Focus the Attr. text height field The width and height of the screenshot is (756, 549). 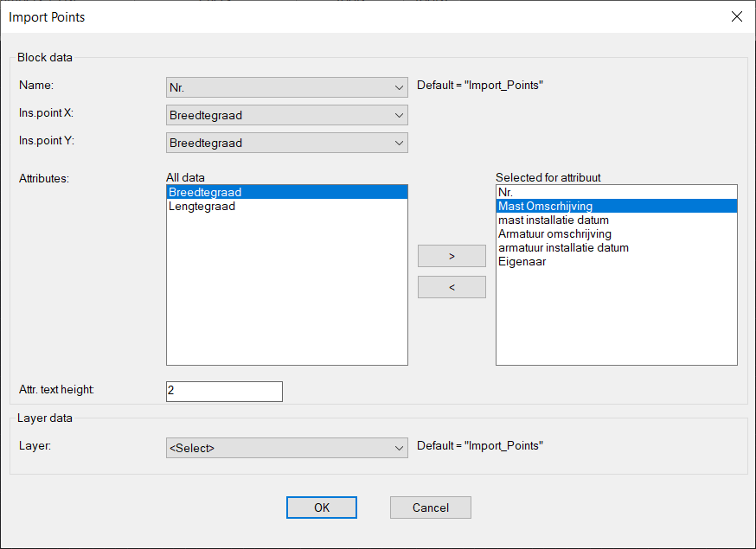[x=224, y=392]
